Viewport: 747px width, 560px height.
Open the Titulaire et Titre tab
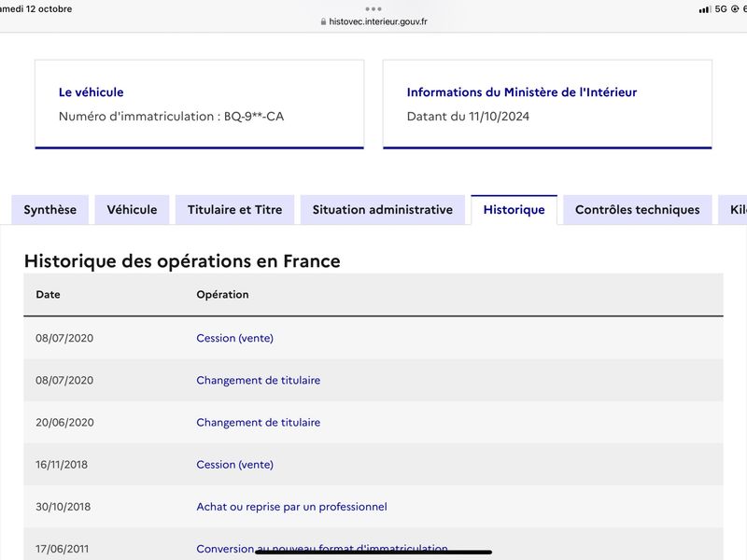pyautogui.click(x=235, y=209)
